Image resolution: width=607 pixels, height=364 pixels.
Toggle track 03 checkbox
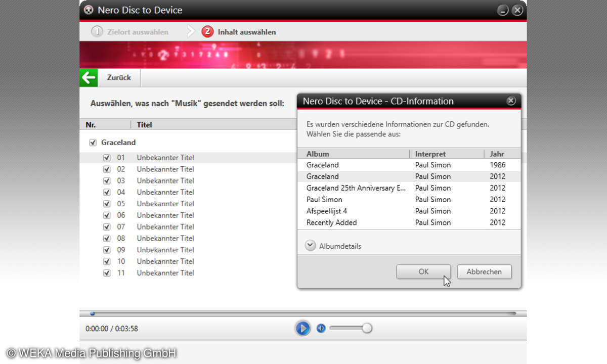point(107,180)
